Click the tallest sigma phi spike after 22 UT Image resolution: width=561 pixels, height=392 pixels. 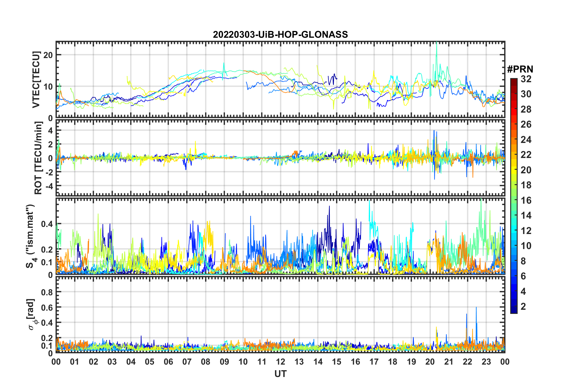[476, 308]
